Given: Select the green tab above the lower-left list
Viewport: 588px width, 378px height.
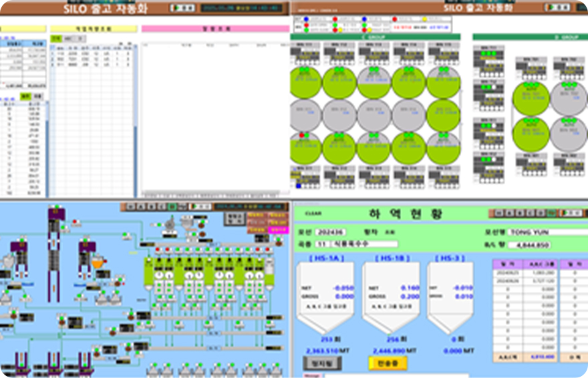Looking at the screenshot, I should point(25,96).
